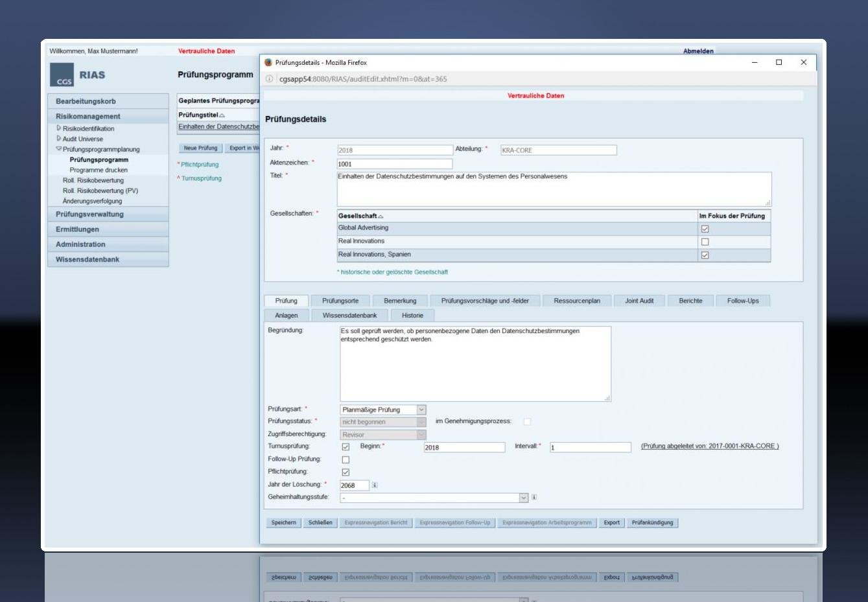Open the Prüfungsstatus dropdown
Screen dimensions: 868x602
point(383,422)
